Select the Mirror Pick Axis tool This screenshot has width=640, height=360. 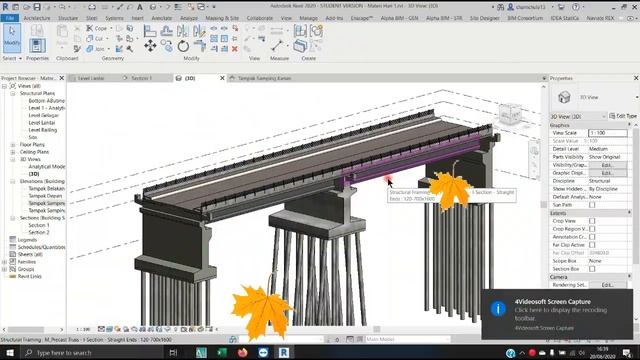point(183,31)
